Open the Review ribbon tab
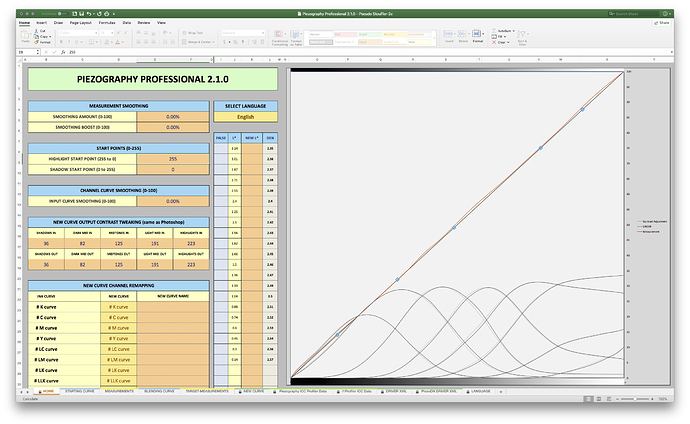 [x=144, y=22]
